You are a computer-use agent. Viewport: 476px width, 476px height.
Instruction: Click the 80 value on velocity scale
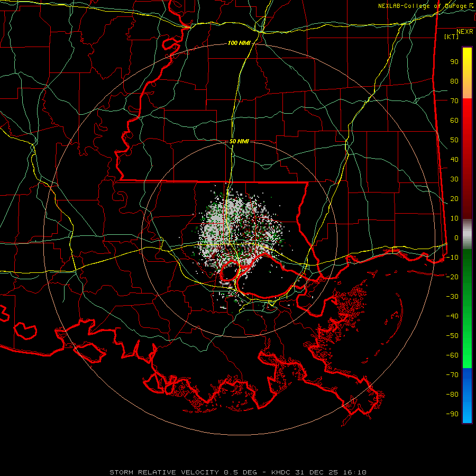454,81
